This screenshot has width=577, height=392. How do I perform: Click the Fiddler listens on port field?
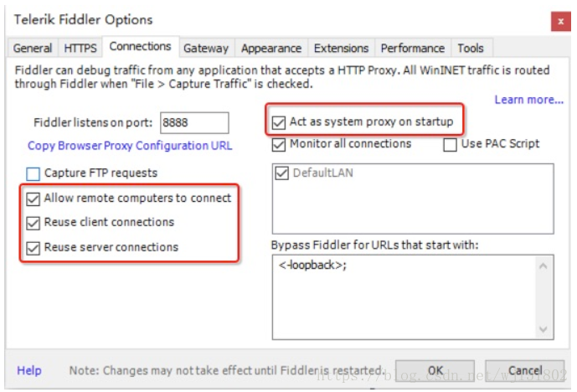tap(194, 122)
